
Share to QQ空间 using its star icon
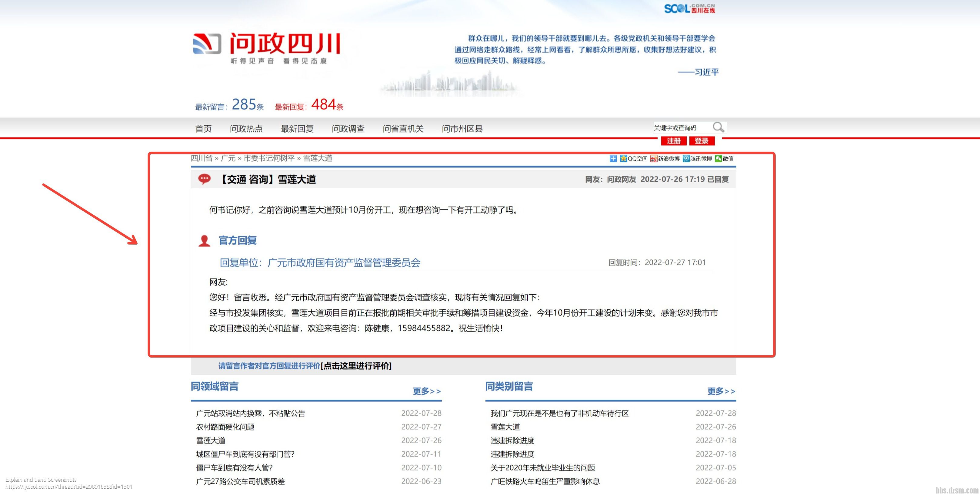(x=624, y=159)
